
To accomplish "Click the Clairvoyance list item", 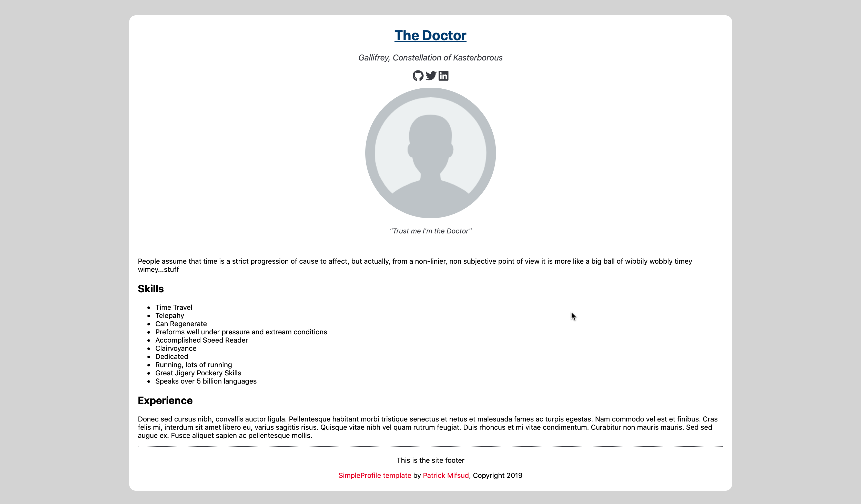I will point(176,348).
